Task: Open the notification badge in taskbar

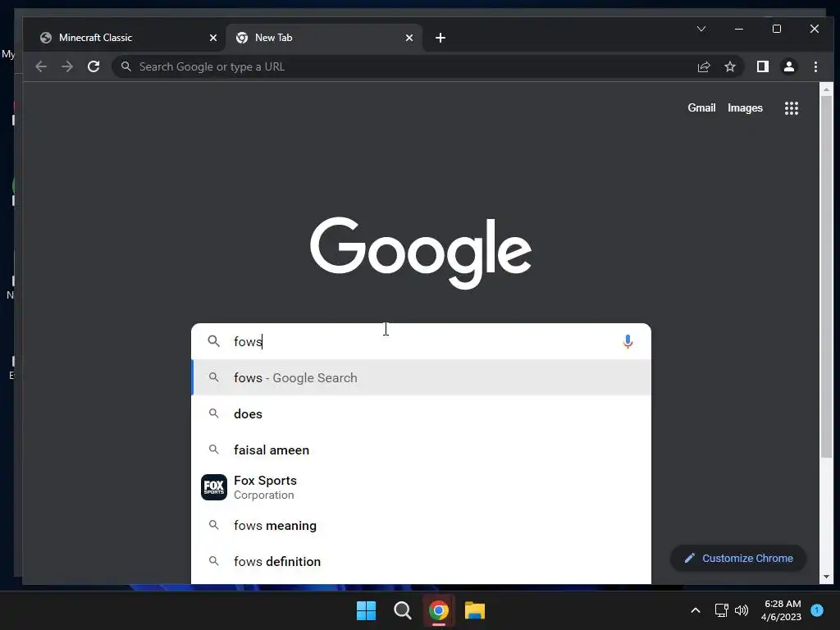Action: pos(817,610)
